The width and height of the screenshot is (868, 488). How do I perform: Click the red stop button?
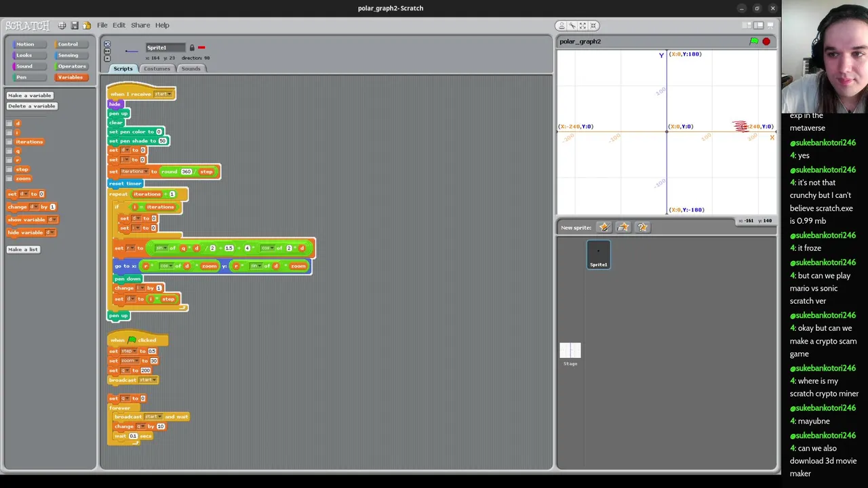[766, 41]
